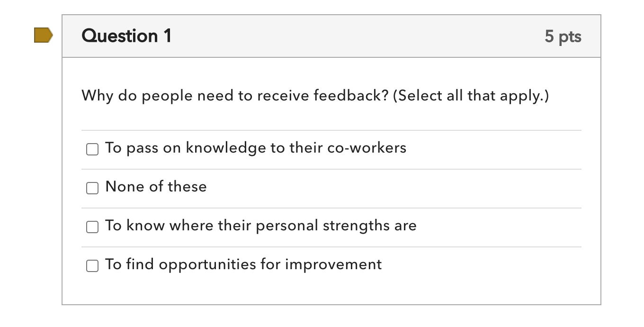Click the 'None of these' answer label
This screenshot has width=644, height=327.
pos(156,187)
